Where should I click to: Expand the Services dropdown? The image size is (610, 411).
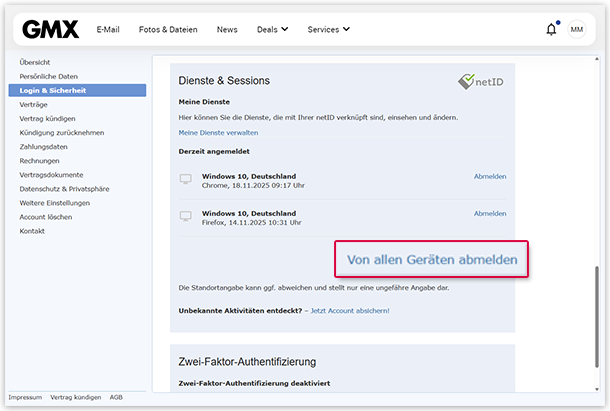328,30
